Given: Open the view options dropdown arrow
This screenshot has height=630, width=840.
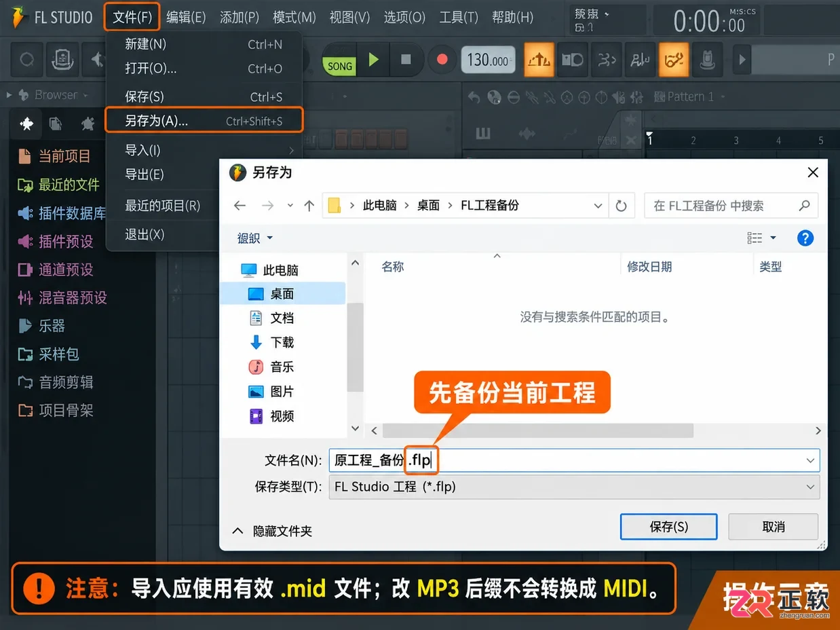Looking at the screenshot, I should click(773, 238).
